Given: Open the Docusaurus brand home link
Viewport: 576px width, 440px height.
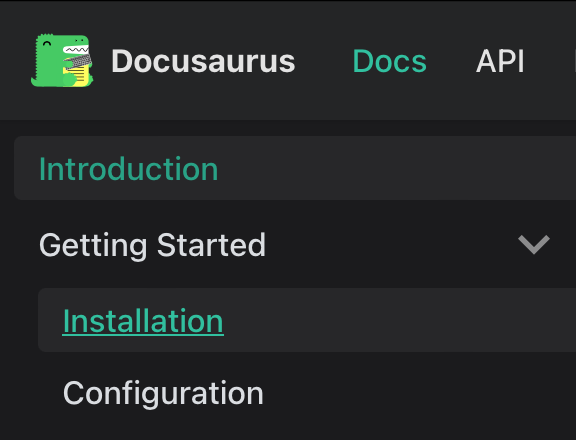Looking at the screenshot, I should (x=163, y=61).
